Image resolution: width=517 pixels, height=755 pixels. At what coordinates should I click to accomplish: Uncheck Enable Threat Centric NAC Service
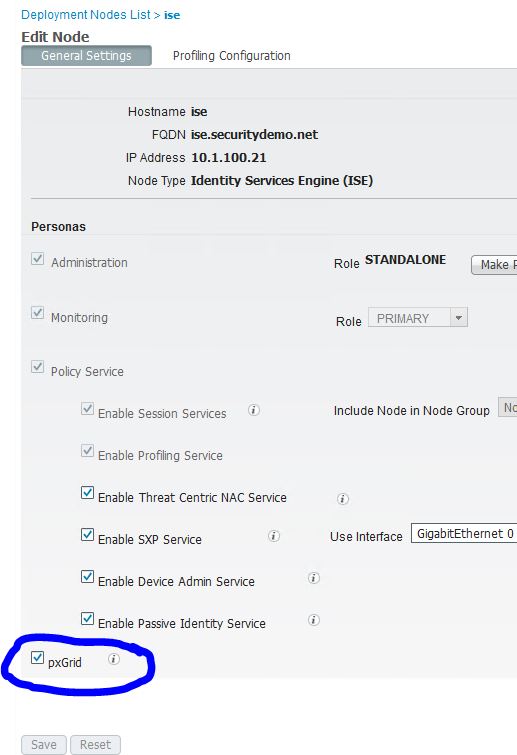click(87, 493)
